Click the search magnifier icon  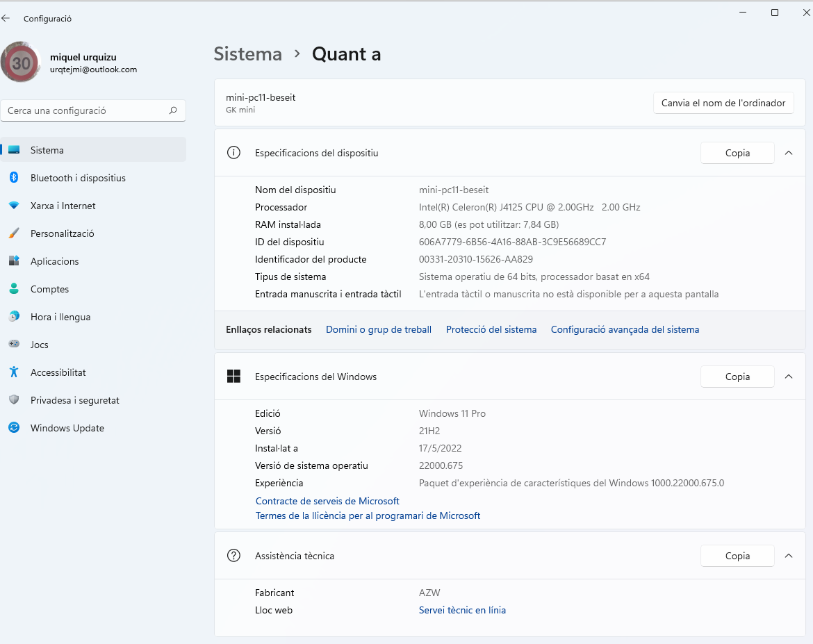(173, 110)
